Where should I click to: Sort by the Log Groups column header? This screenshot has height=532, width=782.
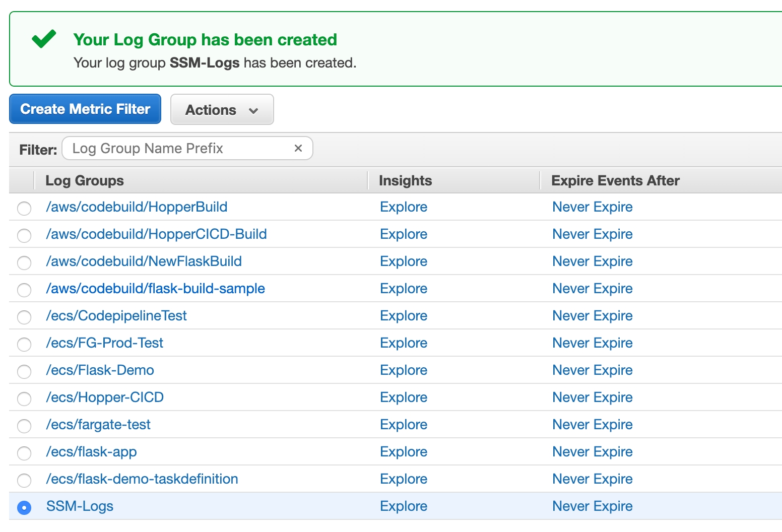(85, 181)
